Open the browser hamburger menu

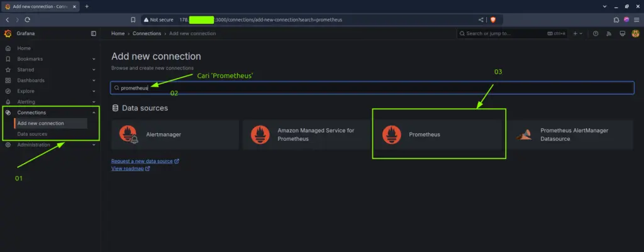[x=636, y=19]
